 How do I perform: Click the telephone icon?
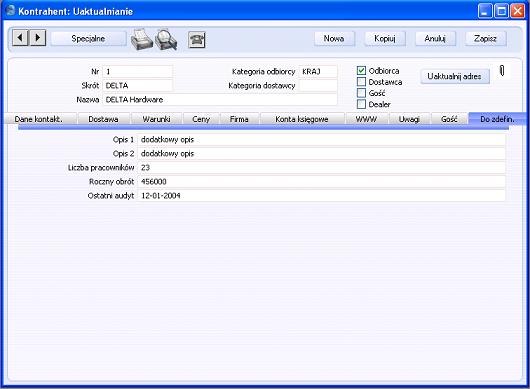[197, 40]
